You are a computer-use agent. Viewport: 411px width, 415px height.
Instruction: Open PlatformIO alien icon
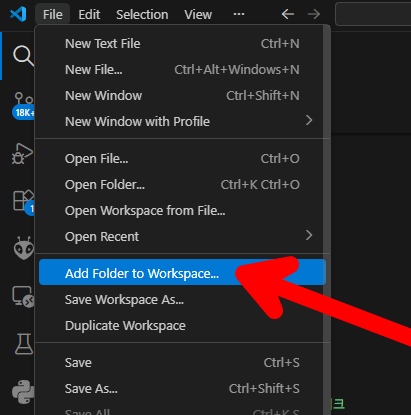pyautogui.click(x=24, y=248)
